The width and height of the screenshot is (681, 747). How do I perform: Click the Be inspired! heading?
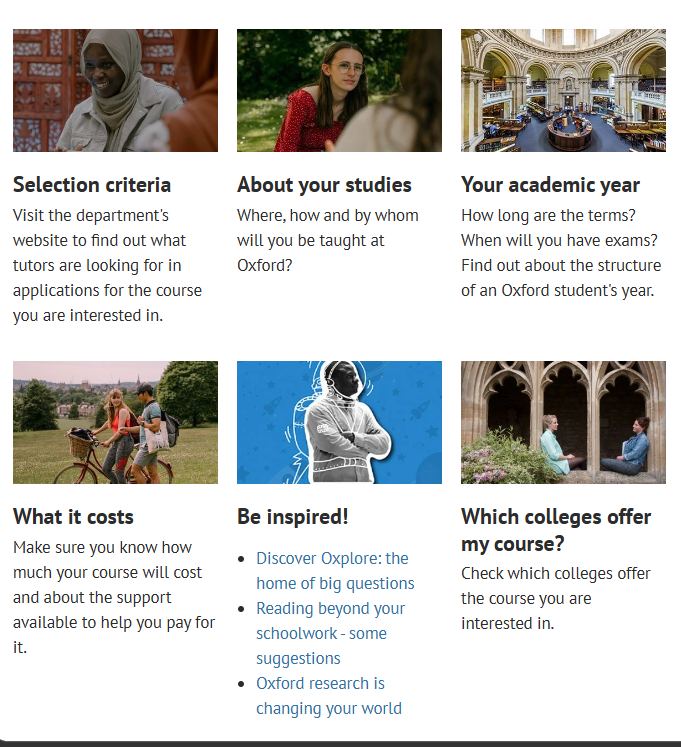point(292,517)
